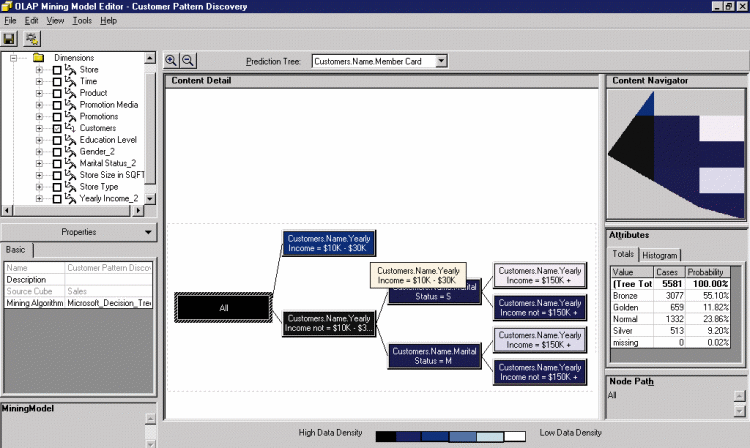Collapse the Properties panel arrow
Image resolution: width=750 pixels, height=448 pixels.
(x=147, y=232)
